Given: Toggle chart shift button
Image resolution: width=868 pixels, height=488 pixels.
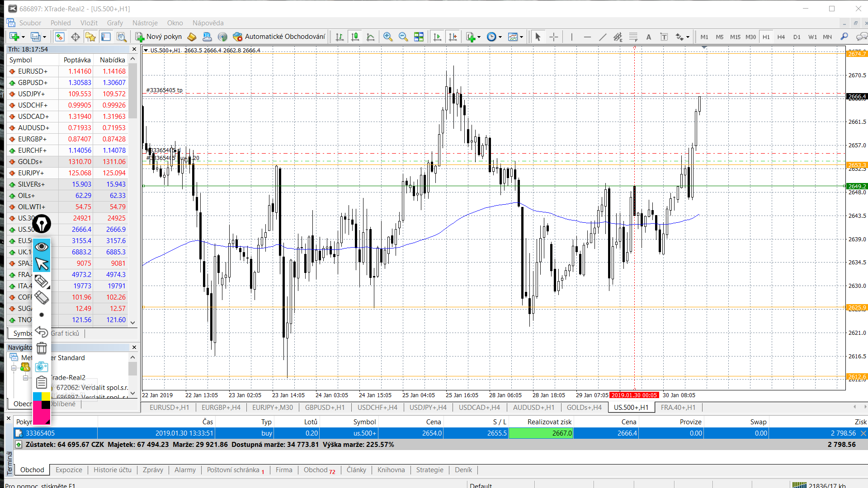Looking at the screenshot, I should coord(453,37).
